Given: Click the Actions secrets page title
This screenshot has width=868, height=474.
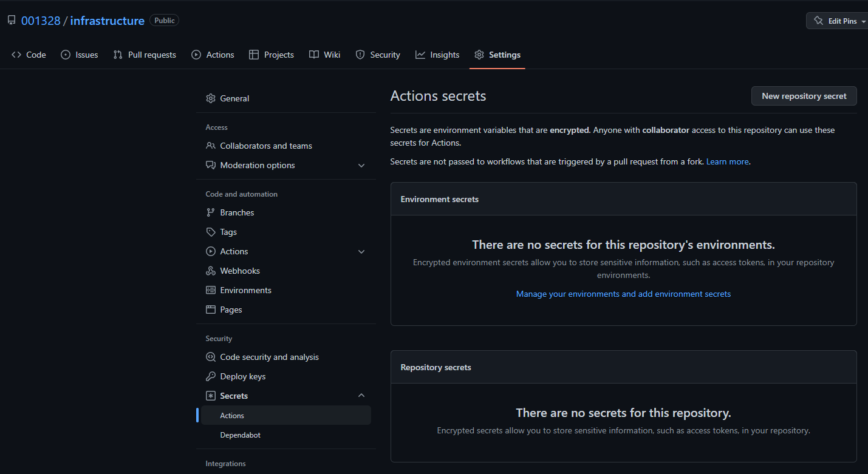Looking at the screenshot, I should [438, 96].
